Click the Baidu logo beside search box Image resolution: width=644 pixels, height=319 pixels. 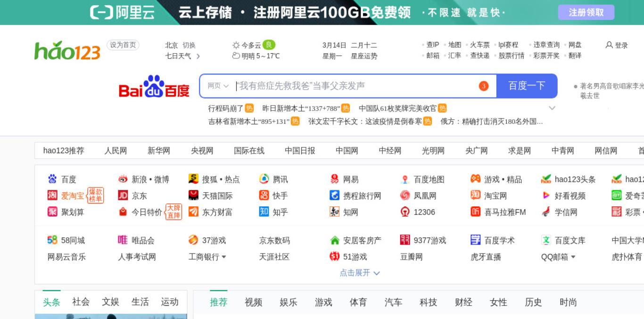(x=154, y=87)
